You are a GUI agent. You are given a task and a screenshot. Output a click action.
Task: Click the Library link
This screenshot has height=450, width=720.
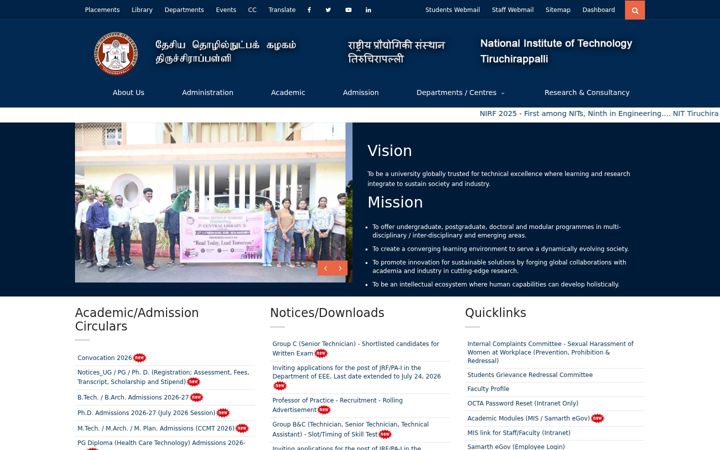pos(142,10)
